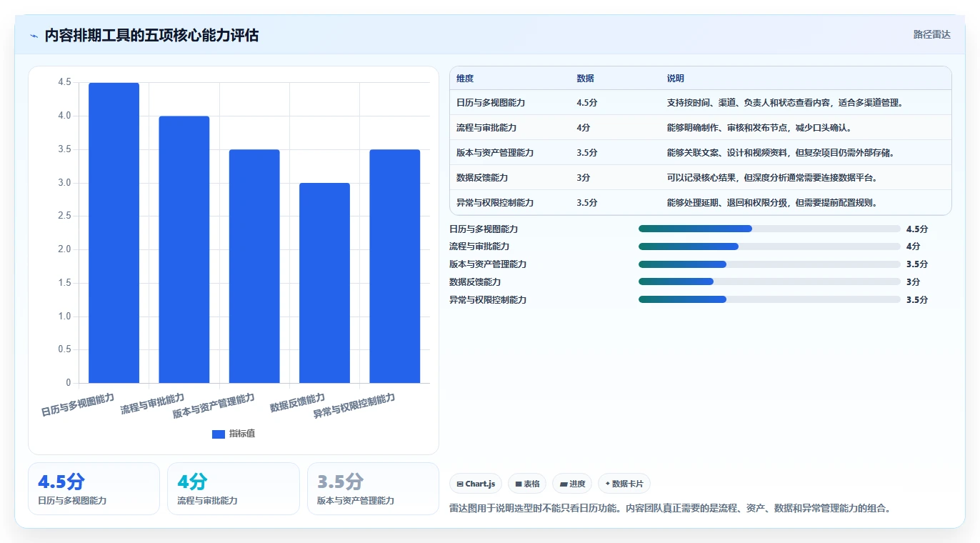Click the 流程与审批能力 x-axis label

coord(152,404)
